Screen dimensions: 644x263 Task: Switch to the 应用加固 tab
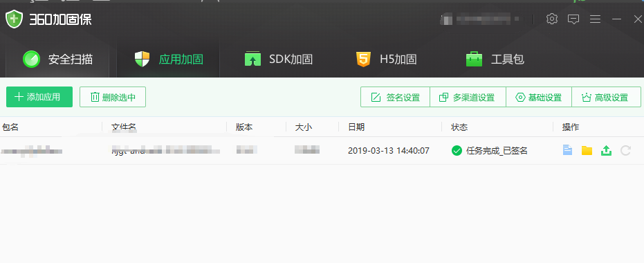(x=169, y=60)
